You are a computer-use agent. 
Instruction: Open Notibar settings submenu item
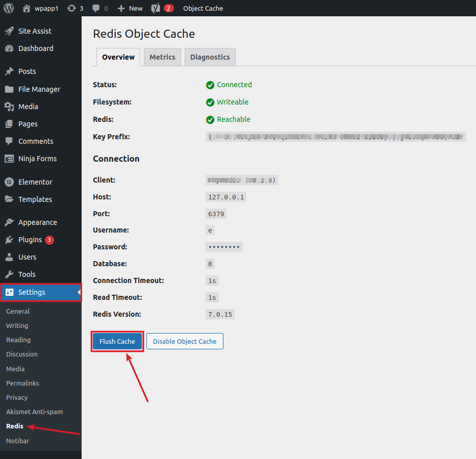point(18,441)
